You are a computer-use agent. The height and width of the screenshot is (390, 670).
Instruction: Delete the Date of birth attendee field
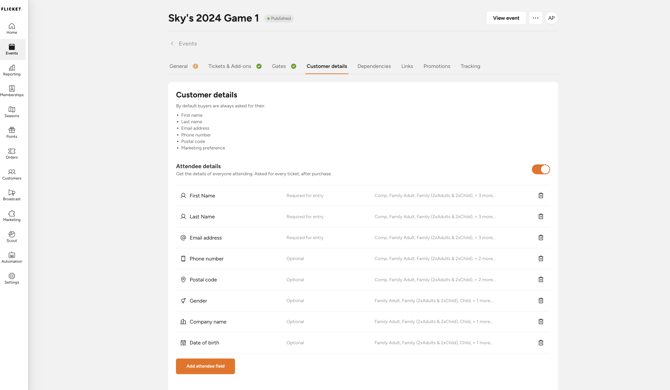pos(541,343)
